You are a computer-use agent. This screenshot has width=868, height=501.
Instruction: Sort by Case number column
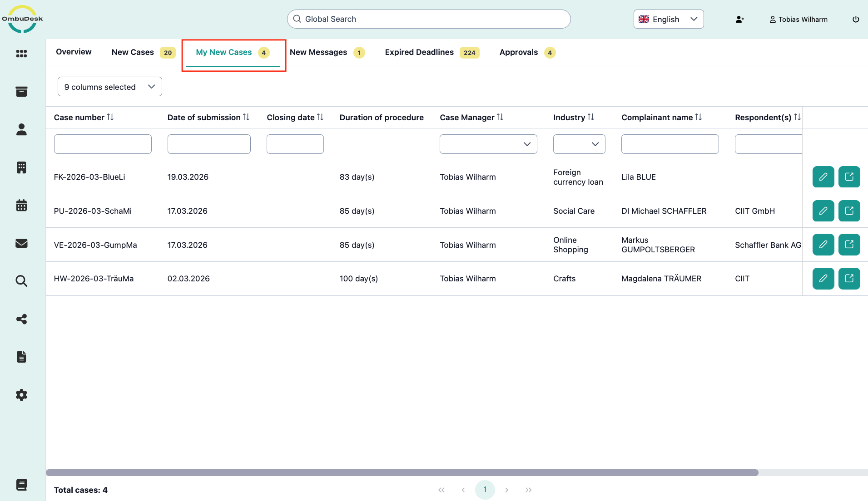click(x=110, y=117)
